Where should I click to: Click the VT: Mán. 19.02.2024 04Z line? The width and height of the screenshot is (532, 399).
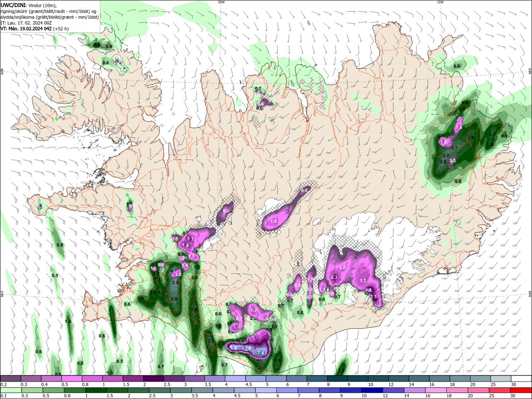point(34,29)
